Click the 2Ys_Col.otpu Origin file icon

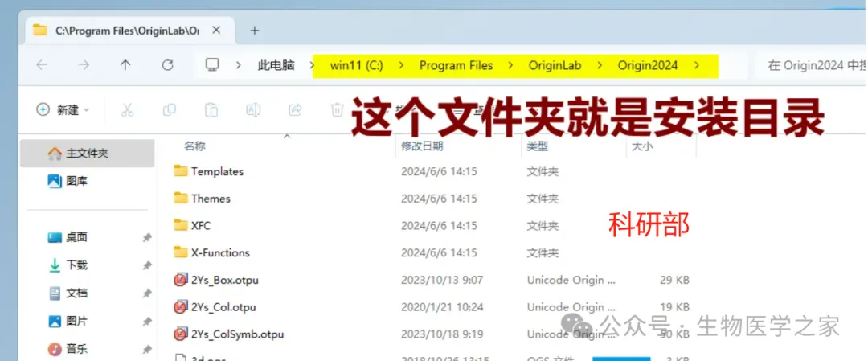180,307
